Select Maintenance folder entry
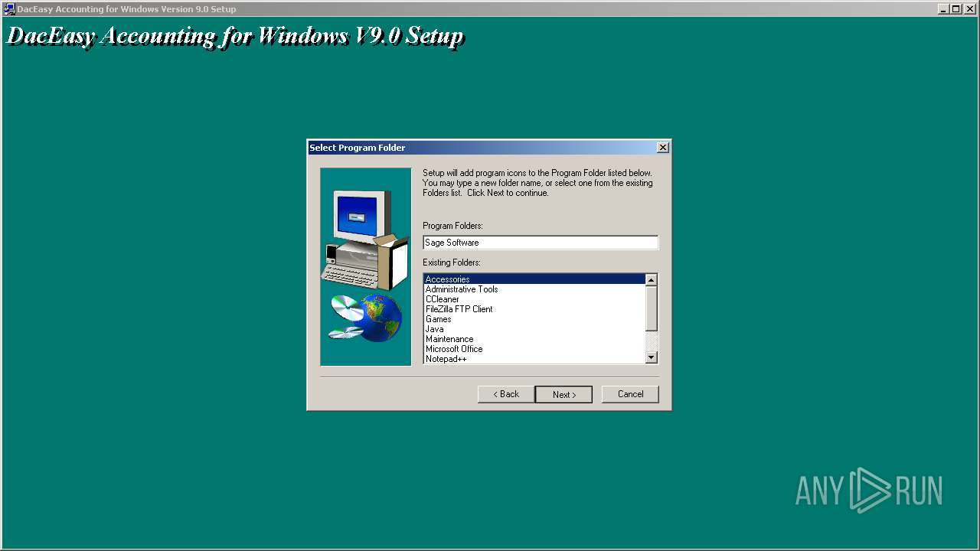980x551 pixels. coord(534,339)
